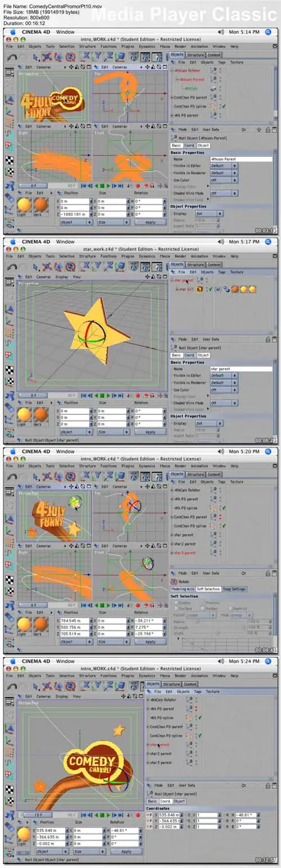Click the arrow selection tool in the 5:20 PM toolbar

tap(37, 475)
